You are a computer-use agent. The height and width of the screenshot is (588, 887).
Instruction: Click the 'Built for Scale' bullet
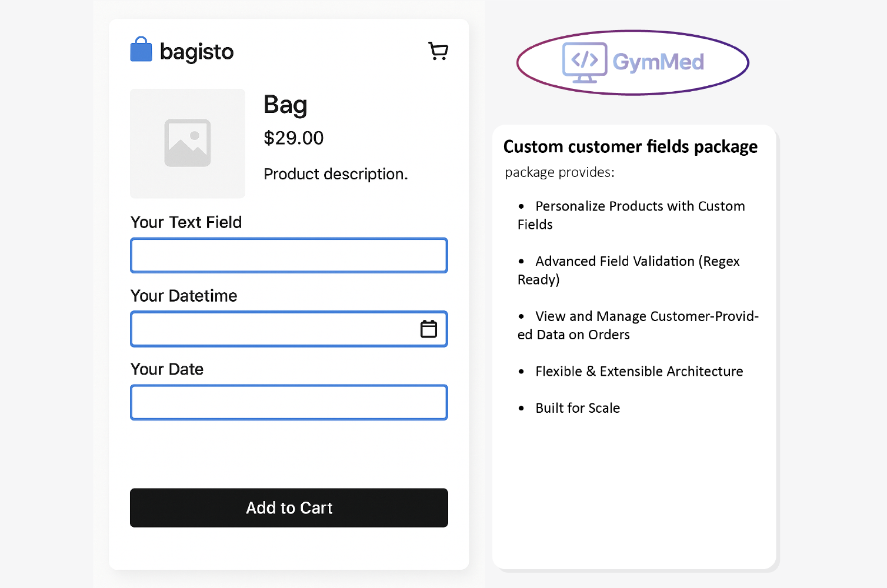click(569, 408)
